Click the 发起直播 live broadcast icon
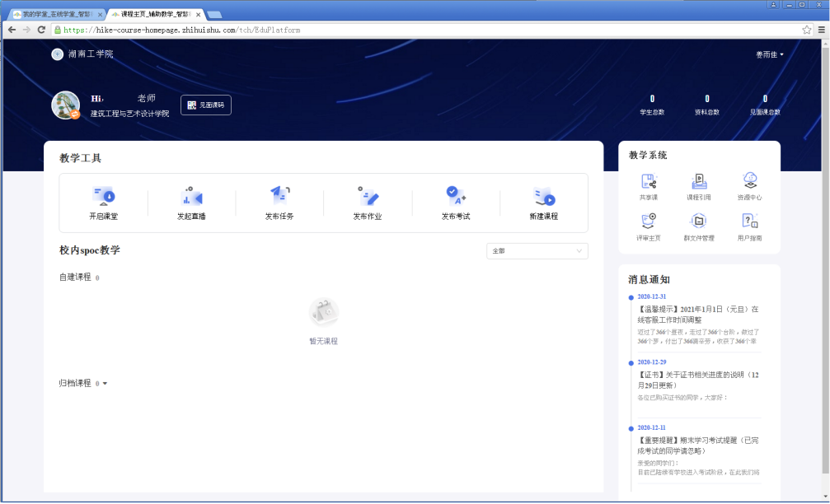The width and height of the screenshot is (830, 504). coord(191,197)
